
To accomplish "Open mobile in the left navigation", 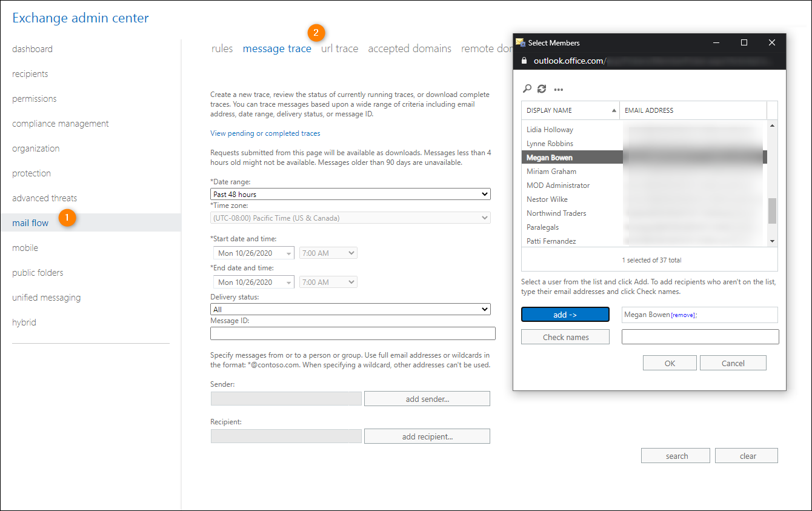I will pyautogui.click(x=25, y=248).
